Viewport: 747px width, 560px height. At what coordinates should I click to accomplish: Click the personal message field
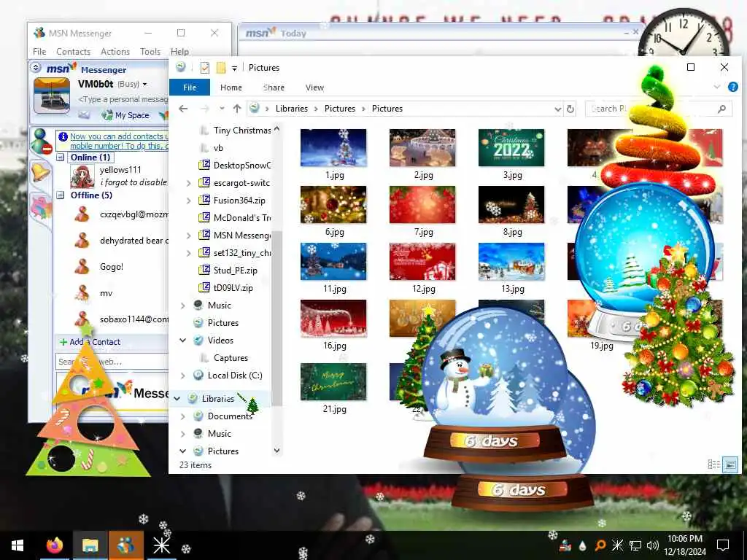pos(123,99)
